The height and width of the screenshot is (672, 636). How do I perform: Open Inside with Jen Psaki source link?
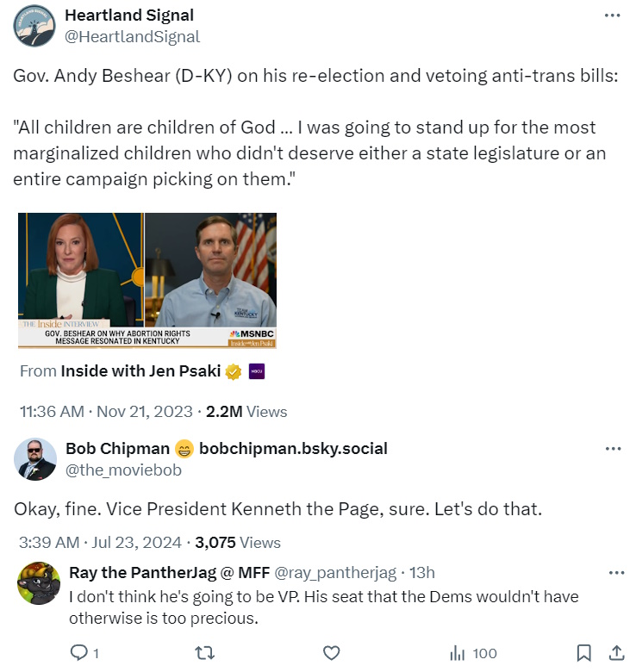(x=140, y=371)
